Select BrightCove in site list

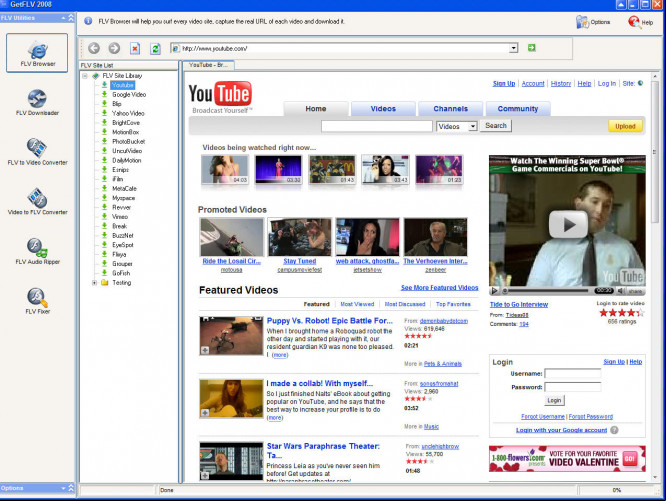[x=126, y=123]
